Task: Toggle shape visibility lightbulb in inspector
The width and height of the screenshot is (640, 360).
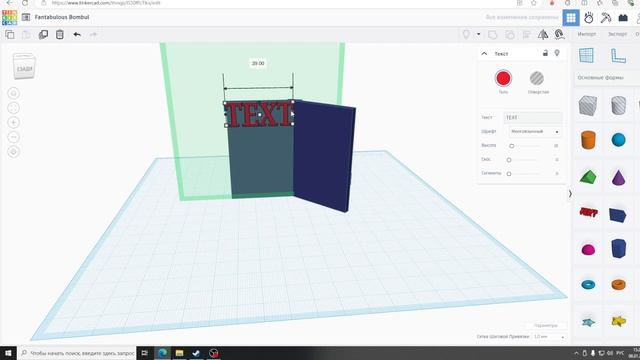Action: pyautogui.click(x=557, y=53)
